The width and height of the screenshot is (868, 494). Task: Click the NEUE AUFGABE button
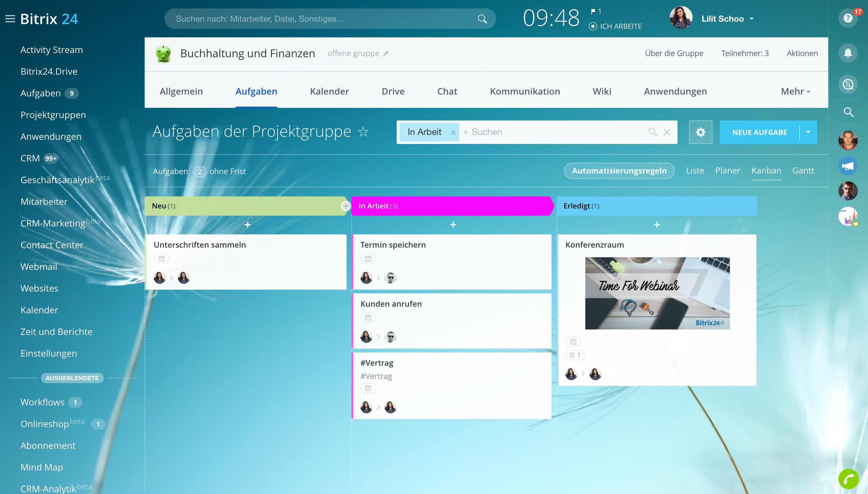(x=759, y=132)
